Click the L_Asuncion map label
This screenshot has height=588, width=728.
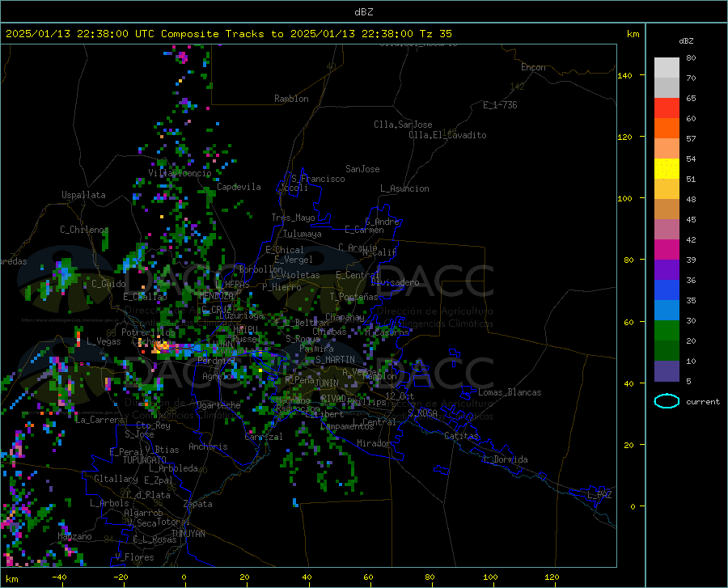pyautogui.click(x=404, y=188)
